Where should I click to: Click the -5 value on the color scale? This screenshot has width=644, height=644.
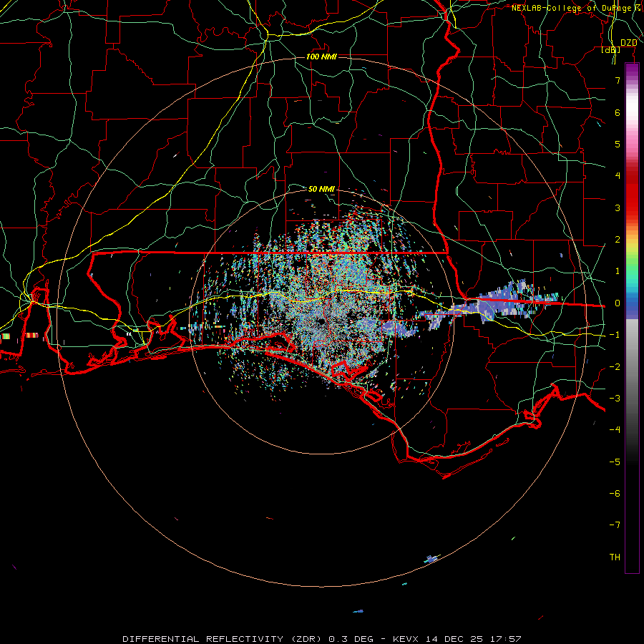615,462
